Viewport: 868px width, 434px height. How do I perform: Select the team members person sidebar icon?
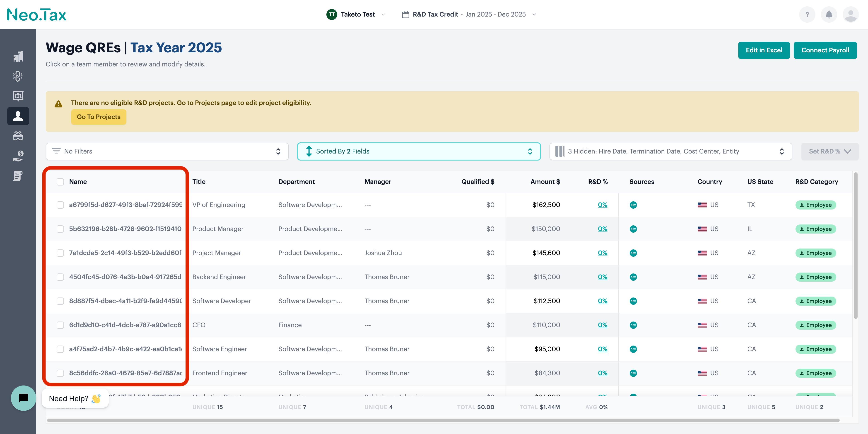(18, 116)
